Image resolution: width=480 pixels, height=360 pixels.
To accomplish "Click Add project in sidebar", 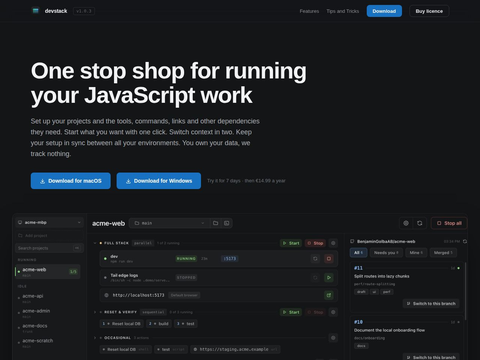I will (49, 236).
